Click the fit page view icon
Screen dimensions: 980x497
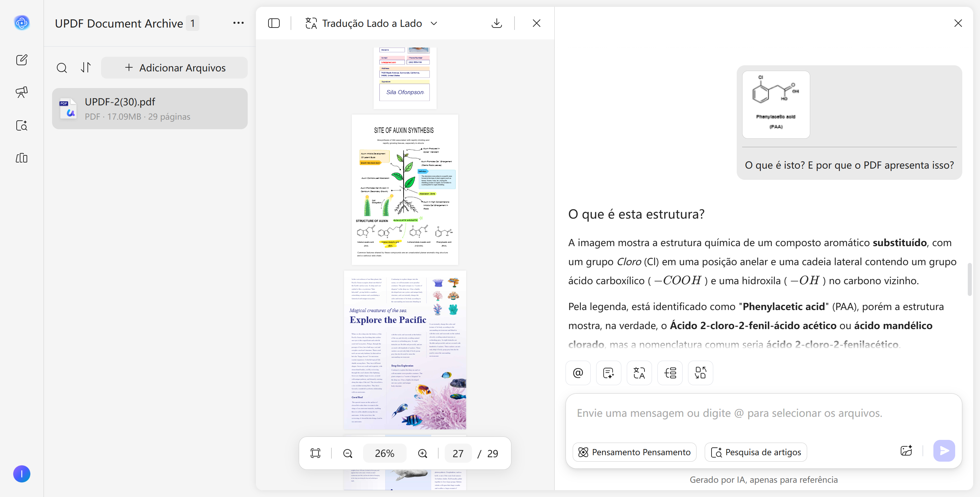click(x=315, y=453)
